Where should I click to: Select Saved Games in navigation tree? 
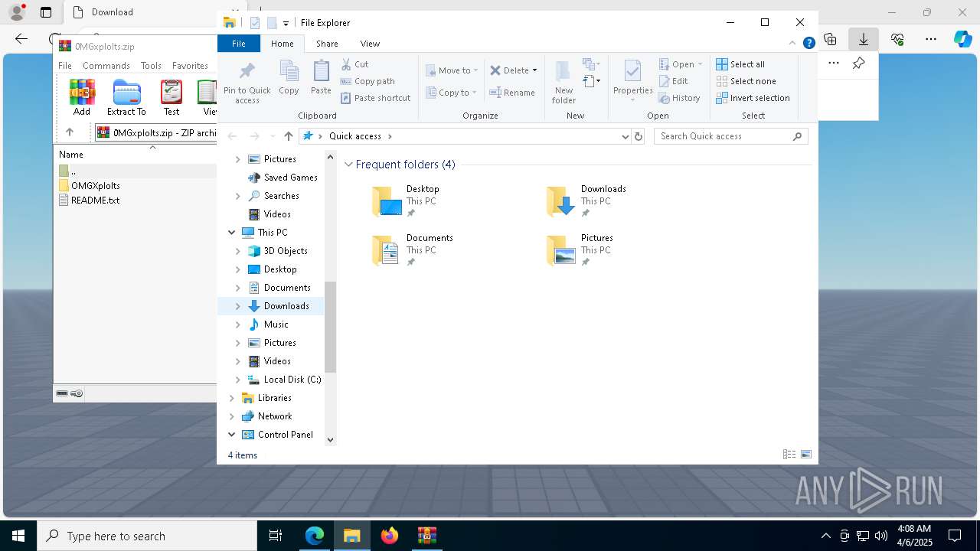(x=290, y=178)
